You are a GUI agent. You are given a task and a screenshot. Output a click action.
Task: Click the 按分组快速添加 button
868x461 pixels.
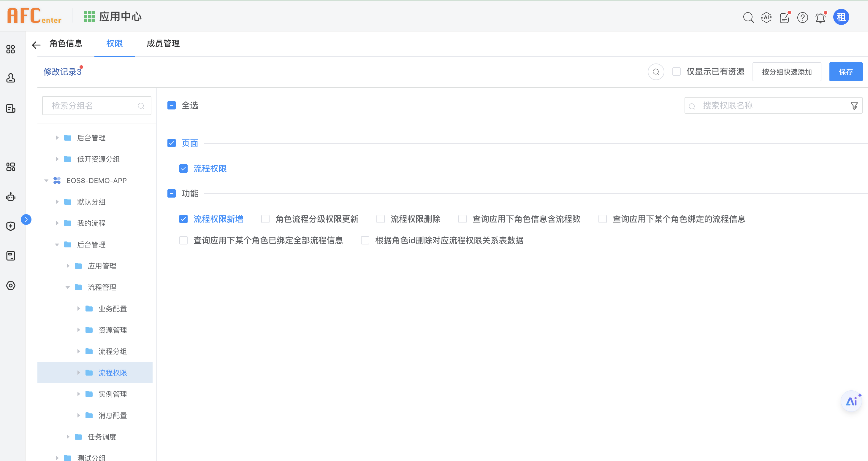tap(786, 72)
